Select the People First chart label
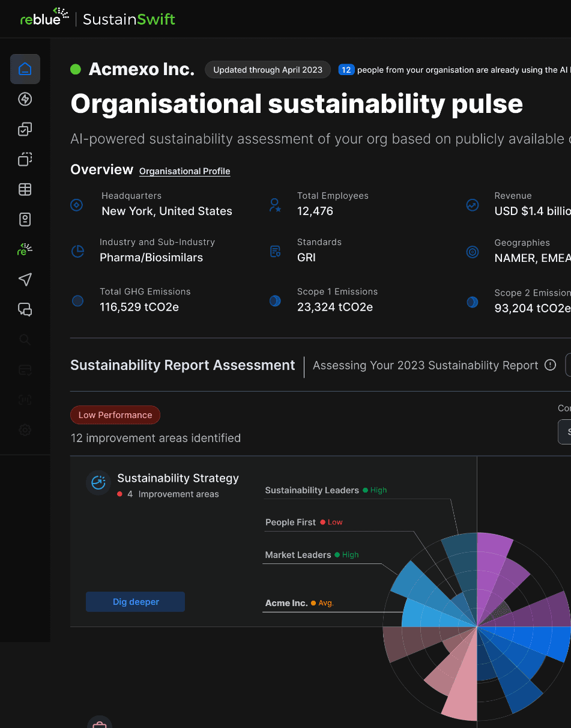 tap(291, 523)
